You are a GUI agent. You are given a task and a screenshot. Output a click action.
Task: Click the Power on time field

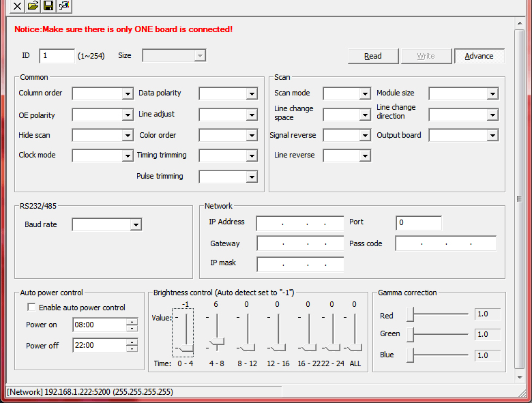coord(100,325)
